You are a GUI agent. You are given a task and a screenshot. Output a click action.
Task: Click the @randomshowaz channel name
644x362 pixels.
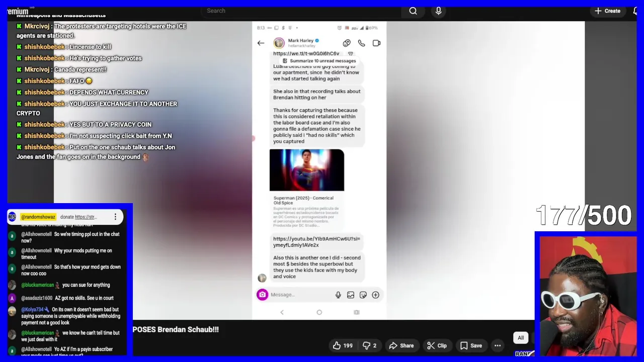click(x=38, y=217)
